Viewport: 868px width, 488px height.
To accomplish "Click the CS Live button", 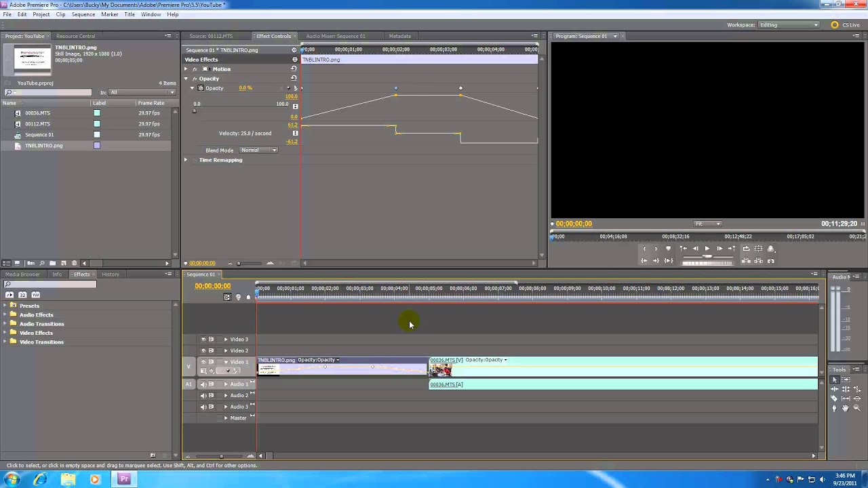I will point(846,25).
